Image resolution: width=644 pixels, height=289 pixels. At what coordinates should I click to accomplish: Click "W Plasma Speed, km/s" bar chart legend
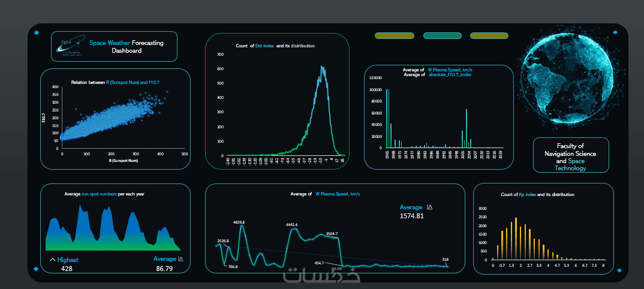pyautogui.click(x=450, y=70)
